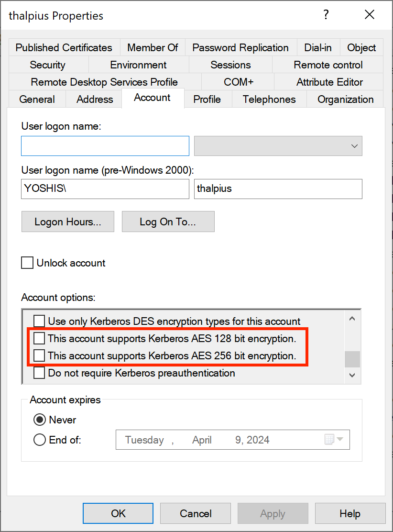Viewport: 393px width, 532px height.
Task: Go to the Security tab
Action: [47, 65]
